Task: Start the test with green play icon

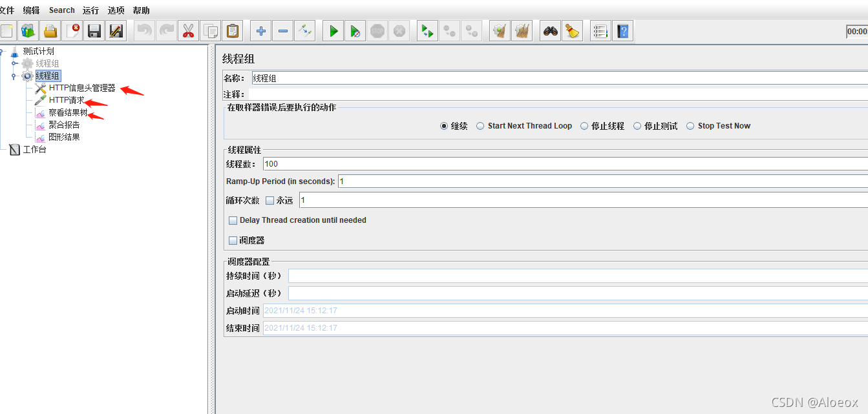Action: 333,30
